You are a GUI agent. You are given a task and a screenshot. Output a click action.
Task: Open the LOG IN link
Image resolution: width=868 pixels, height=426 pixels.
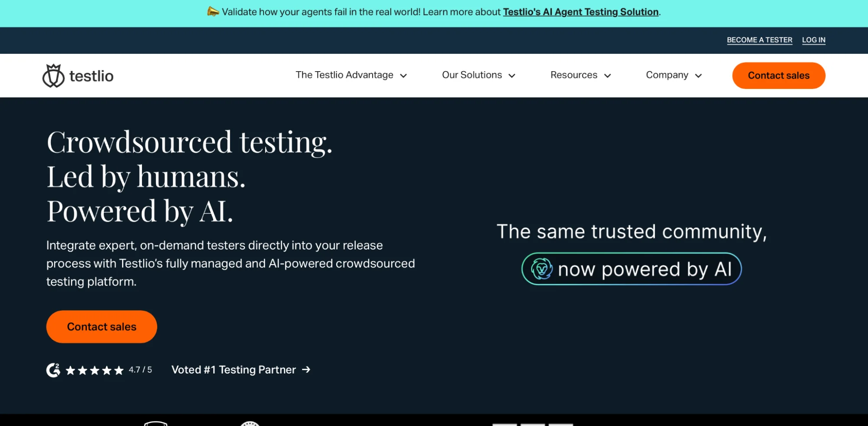click(813, 40)
